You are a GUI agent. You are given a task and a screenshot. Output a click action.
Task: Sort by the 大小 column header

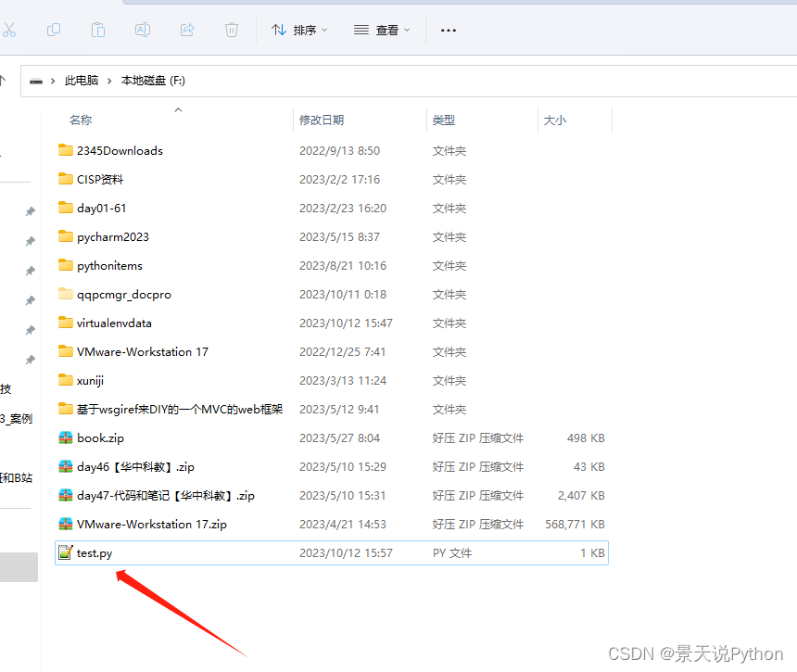tap(555, 120)
